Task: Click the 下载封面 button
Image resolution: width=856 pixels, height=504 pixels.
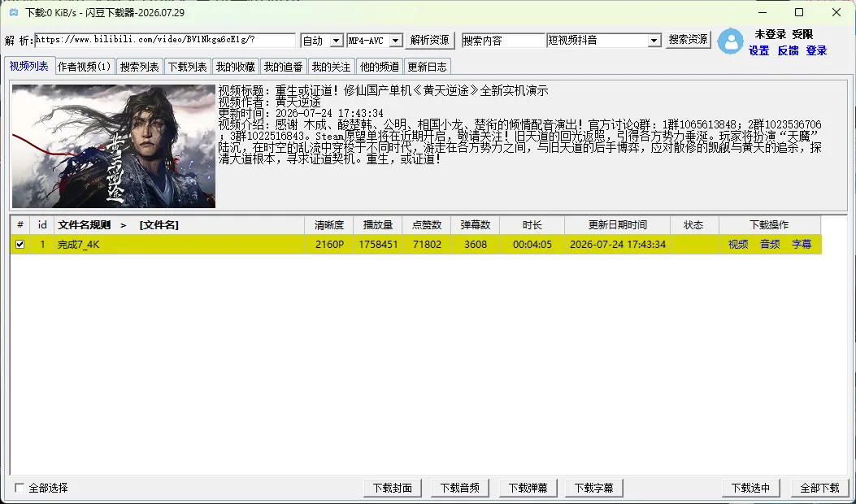Action: [392, 488]
